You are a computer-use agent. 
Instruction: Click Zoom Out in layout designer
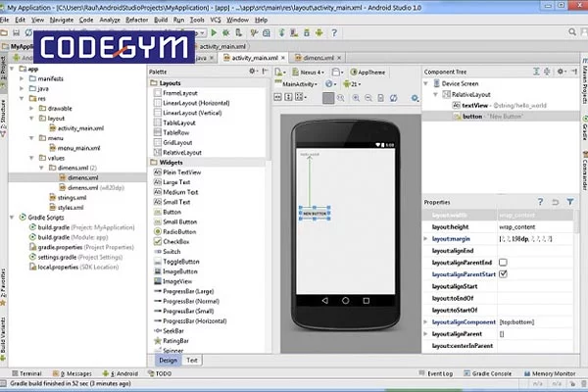point(368,98)
